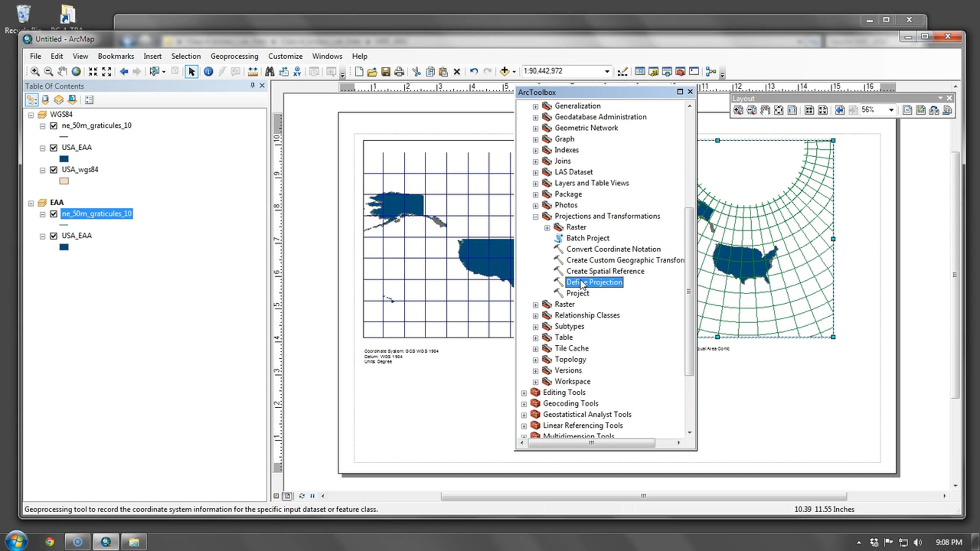Click the Save document icon
This screenshot has height=551, width=980.
click(x=385, y=72)
